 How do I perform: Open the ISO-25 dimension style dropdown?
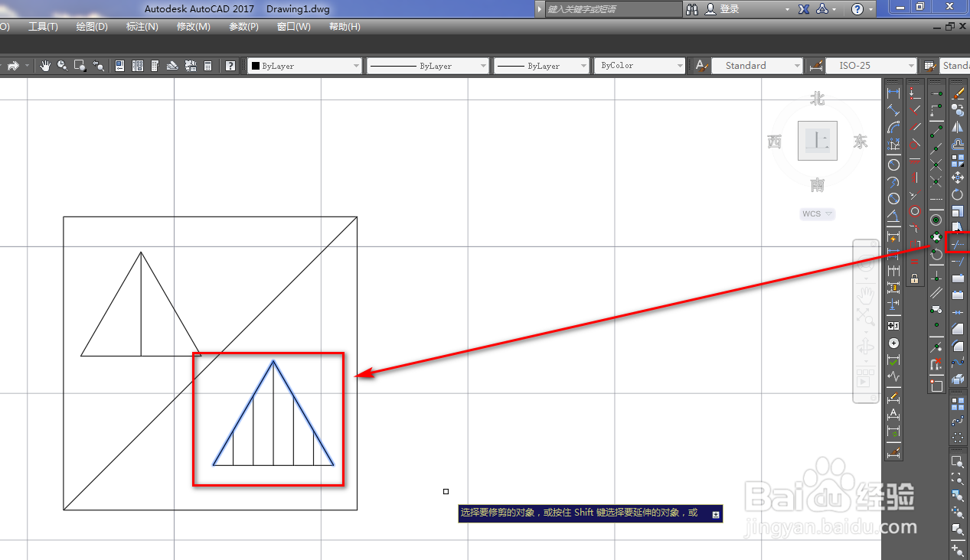[871, 66]
